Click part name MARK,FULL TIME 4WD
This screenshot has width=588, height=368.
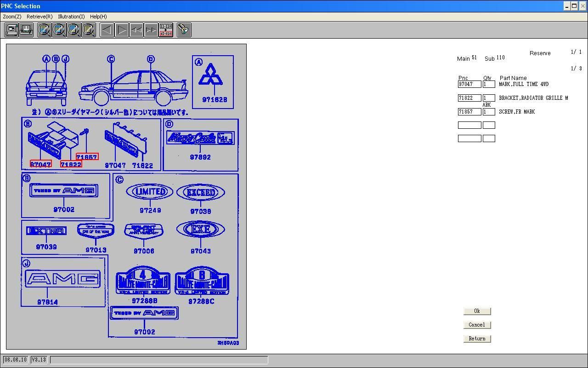pyautogui.click(x=524, y=84)
